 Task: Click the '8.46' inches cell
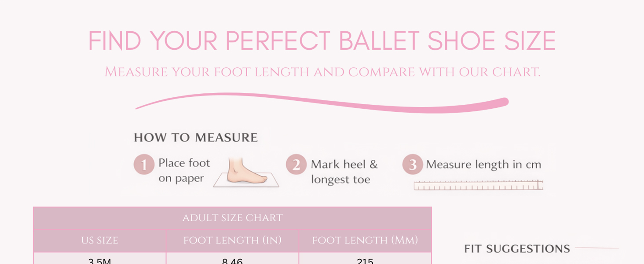click(x=233, y=260)
